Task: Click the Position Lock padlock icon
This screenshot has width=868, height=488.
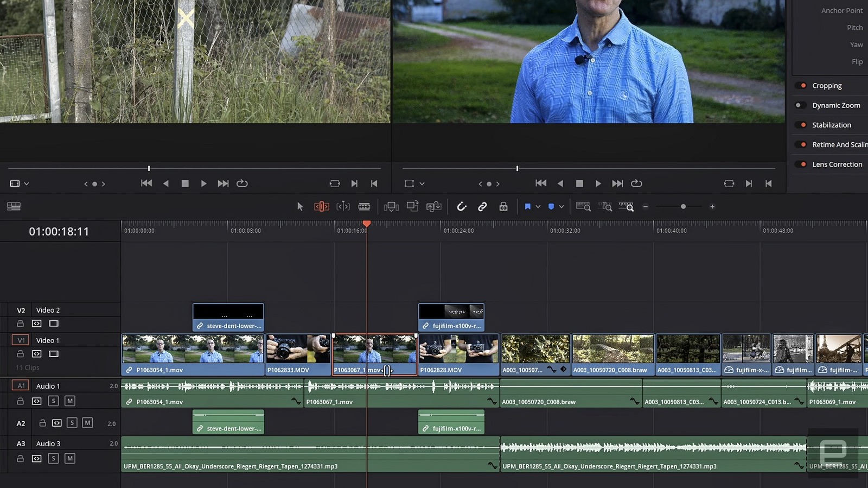Action: (503, 207)
